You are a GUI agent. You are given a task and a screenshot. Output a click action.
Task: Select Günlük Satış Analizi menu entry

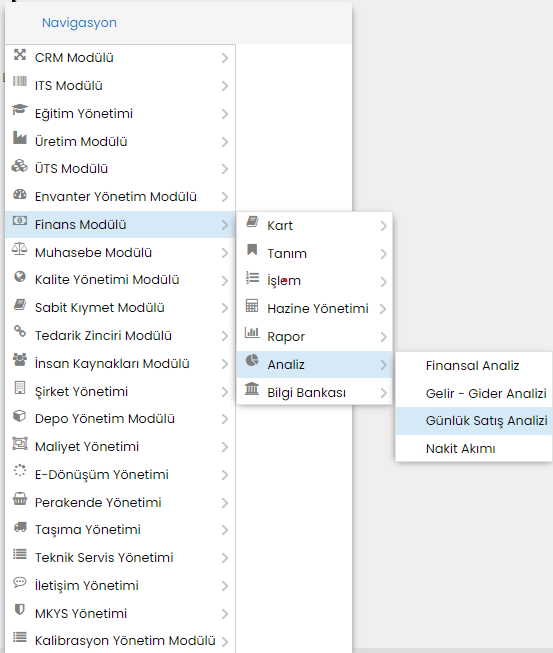474,421
